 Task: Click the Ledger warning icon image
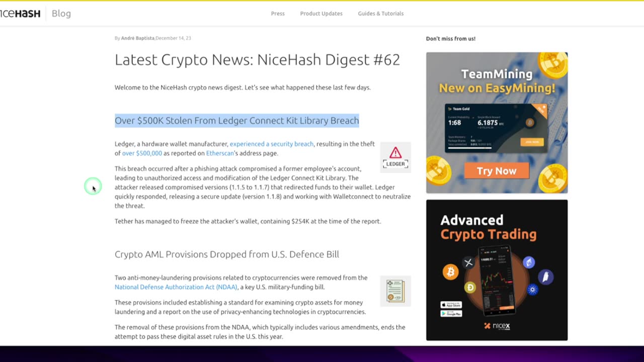[395, 157]
